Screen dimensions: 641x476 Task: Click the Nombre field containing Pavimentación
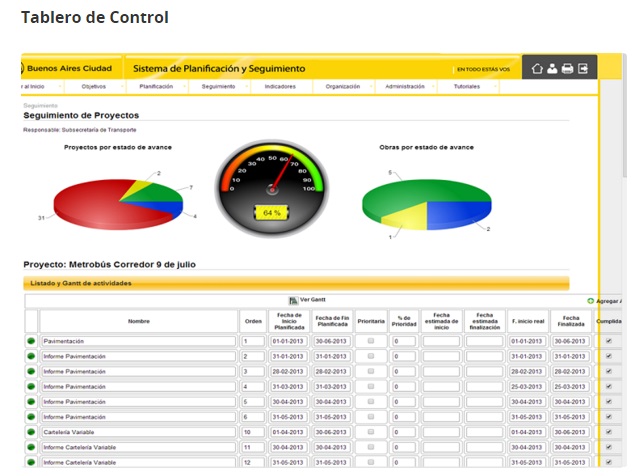click(138, 341)
